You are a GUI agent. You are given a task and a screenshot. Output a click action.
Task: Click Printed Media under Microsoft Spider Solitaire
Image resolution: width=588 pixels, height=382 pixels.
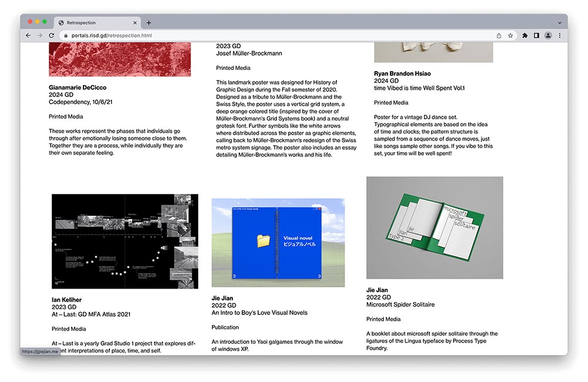383,319
